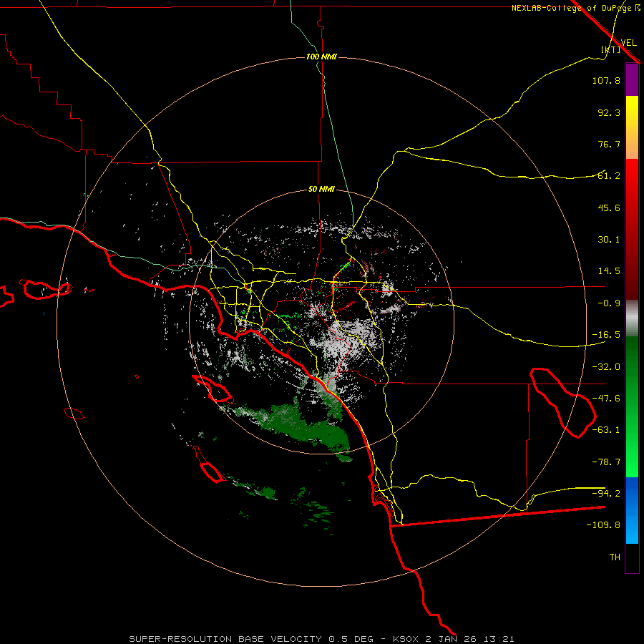This screenshot has height=644, width=644.
Task: Click the -16.5 velocity scale value
Action: [x=606, y=335]
